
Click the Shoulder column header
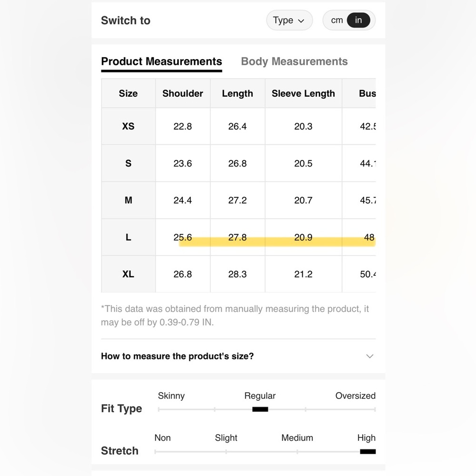point(183,93)
